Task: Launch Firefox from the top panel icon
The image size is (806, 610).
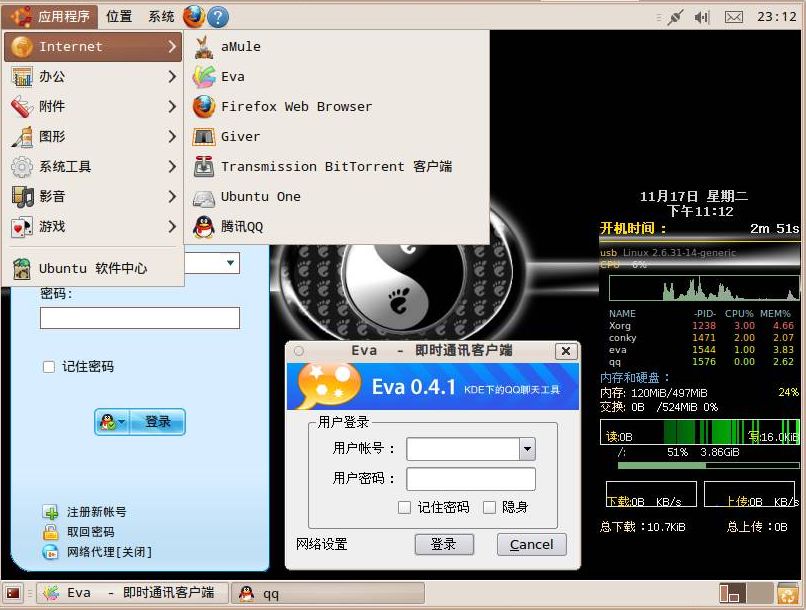Action: pyautogui.click(x=194, y=16)
